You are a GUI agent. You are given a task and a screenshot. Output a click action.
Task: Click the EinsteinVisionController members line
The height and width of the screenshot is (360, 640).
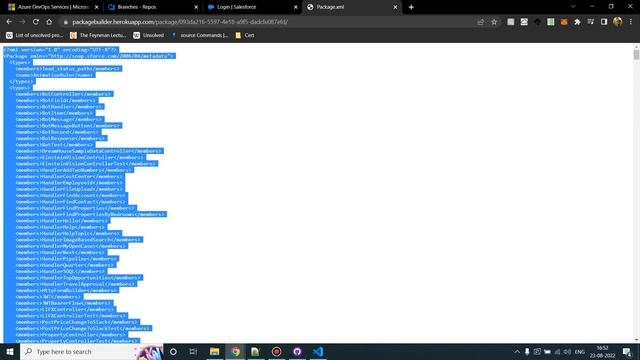[80, 157]
